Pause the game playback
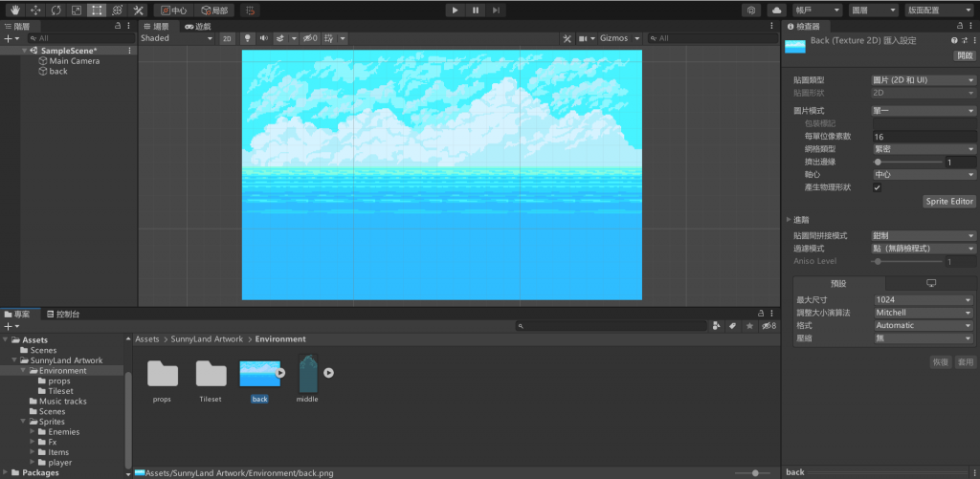Image resolution: width=980 pixels, height=479 pixels. 476,10
